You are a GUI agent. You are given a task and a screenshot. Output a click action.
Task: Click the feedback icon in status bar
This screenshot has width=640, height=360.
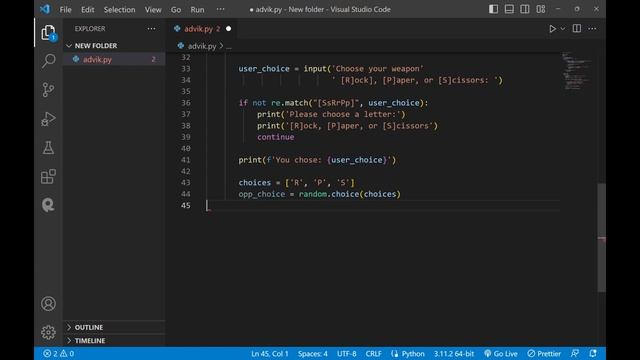(575, 353)
